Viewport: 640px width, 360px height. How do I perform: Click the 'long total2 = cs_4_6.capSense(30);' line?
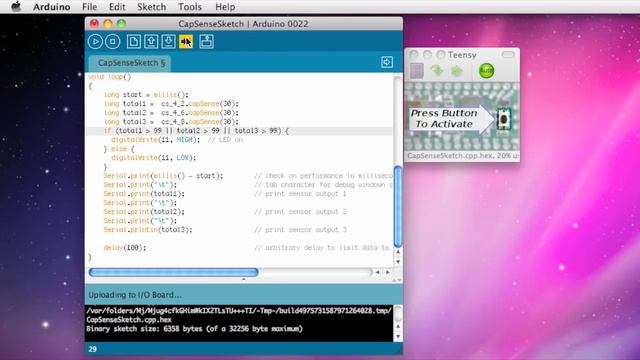pyautogui.click(x=171, y=113)
